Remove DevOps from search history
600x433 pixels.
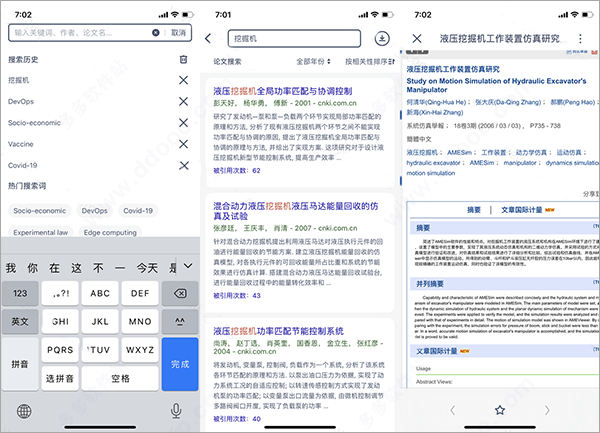(184, 101)
